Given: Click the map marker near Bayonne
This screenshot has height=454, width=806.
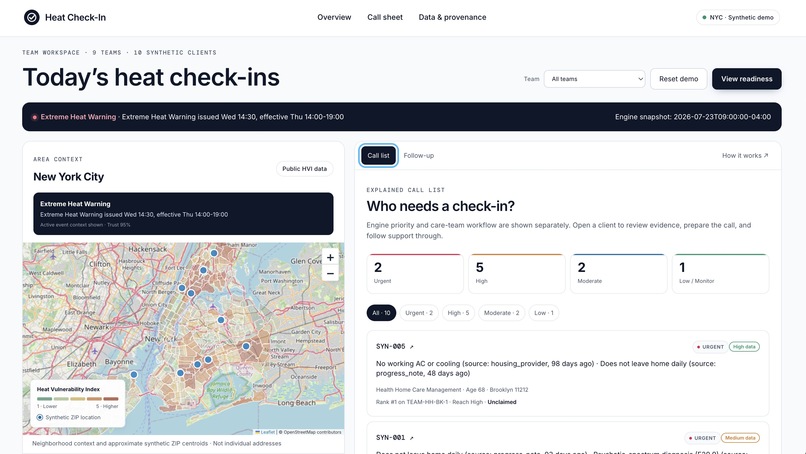Looking at the screenshot, I should 134,374.
